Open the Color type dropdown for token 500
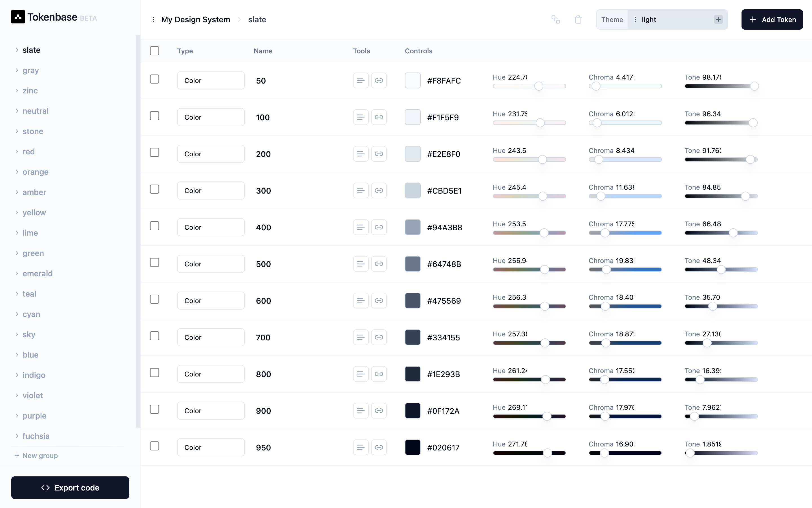Screen dimensions: 812x508 coord(211,264)
